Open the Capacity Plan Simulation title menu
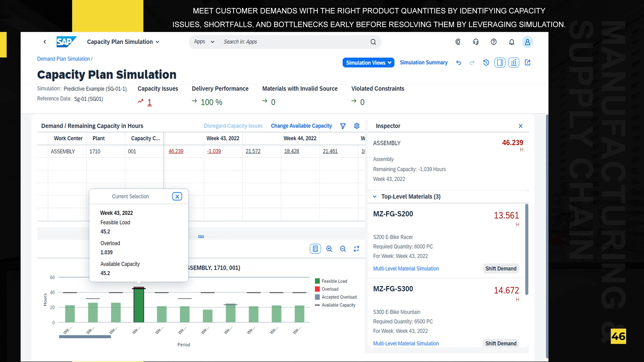 123,42
